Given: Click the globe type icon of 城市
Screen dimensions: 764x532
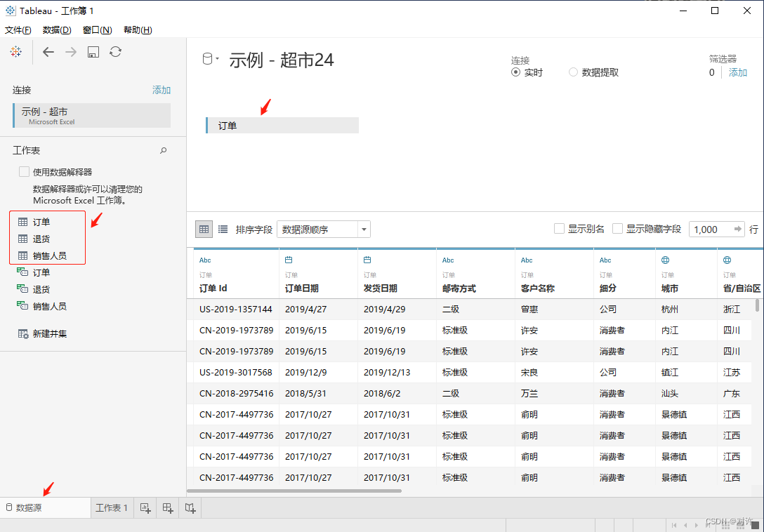Looking at the screenshot, I should (665, 260).
